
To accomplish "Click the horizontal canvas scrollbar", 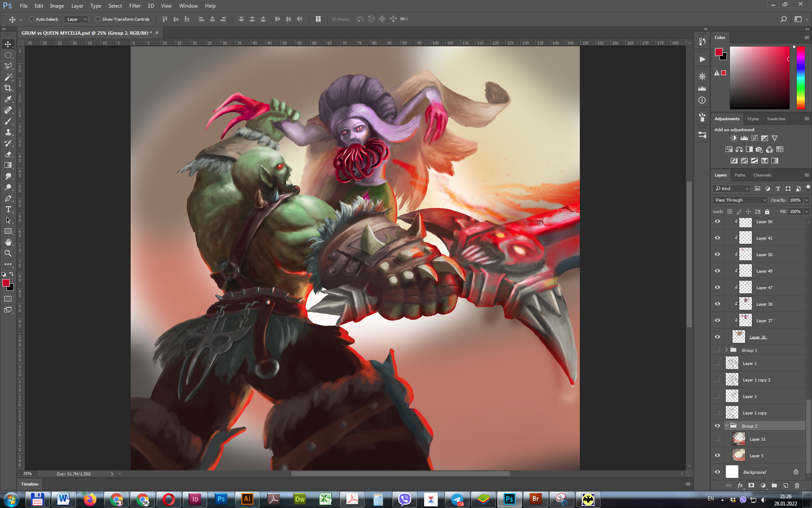I will 400,474.
